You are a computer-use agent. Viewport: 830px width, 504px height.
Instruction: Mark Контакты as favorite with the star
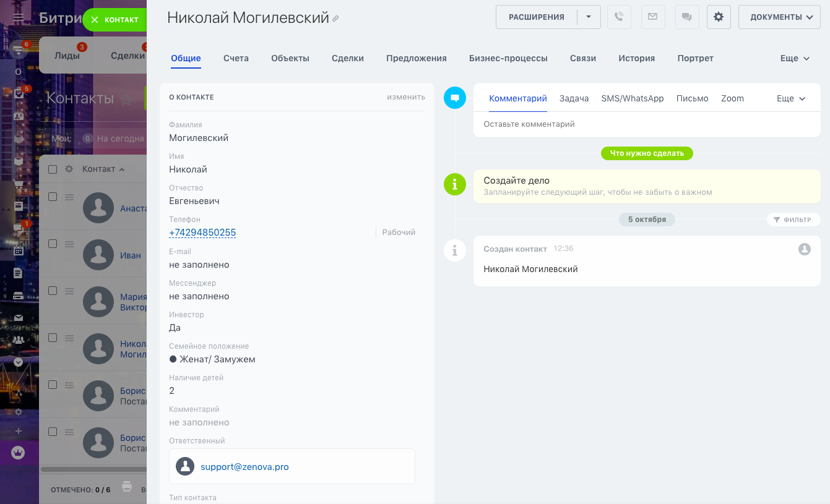tap(126, 99)
